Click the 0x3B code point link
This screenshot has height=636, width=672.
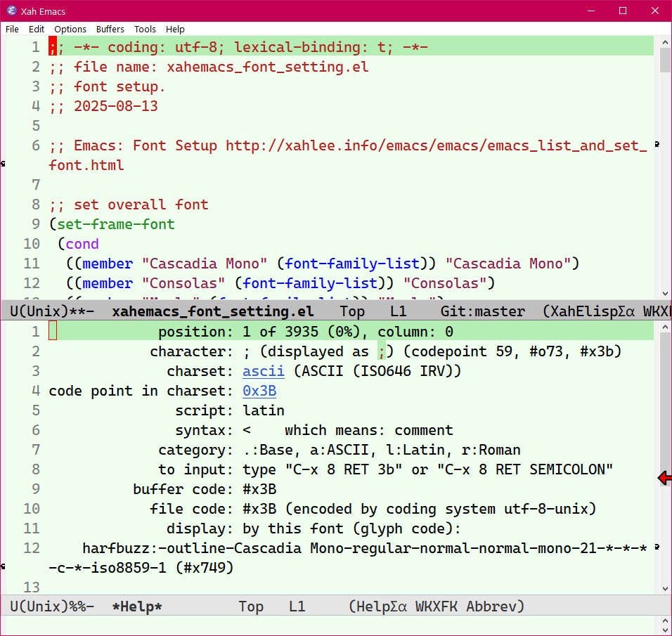pyautogui.click(x=259, y=390)
